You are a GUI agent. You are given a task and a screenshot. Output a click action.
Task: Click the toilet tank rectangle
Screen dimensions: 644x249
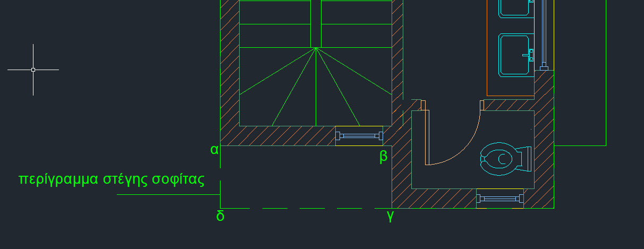[x=527, y=159]
